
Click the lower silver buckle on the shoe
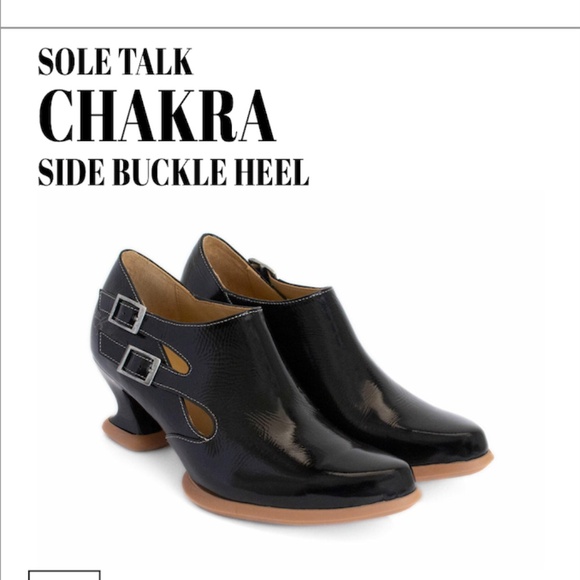point(139,365)
